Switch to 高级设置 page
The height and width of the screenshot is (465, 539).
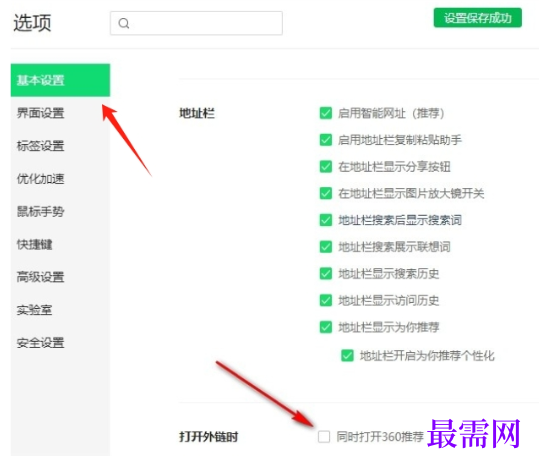(41, 277)
